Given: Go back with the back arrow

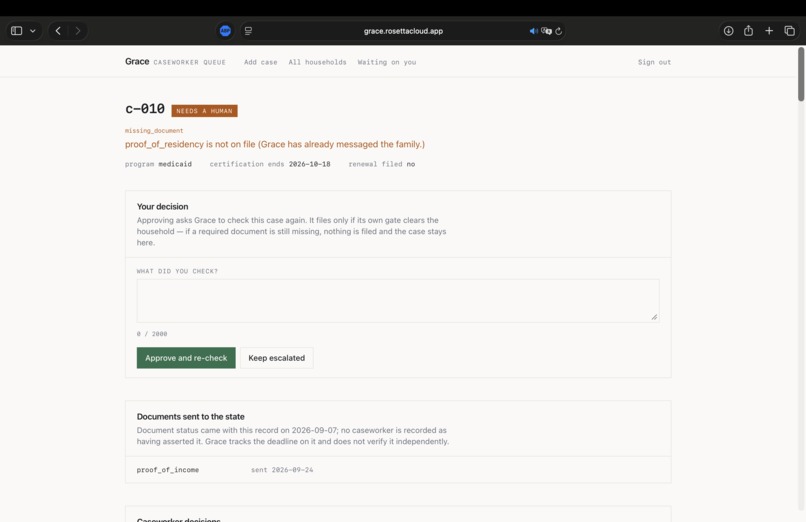Looking at the screenshot, I should click(x=58, y=31).
